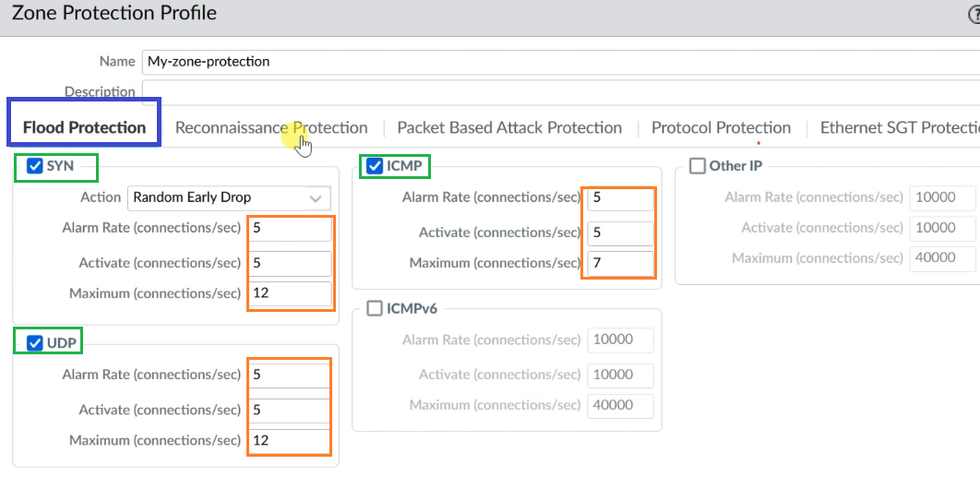Enable the ICMPv6 flood protection checkbox
Image resolution: width=980 pixels, height=477 pixels.
[x=375, y=309]
